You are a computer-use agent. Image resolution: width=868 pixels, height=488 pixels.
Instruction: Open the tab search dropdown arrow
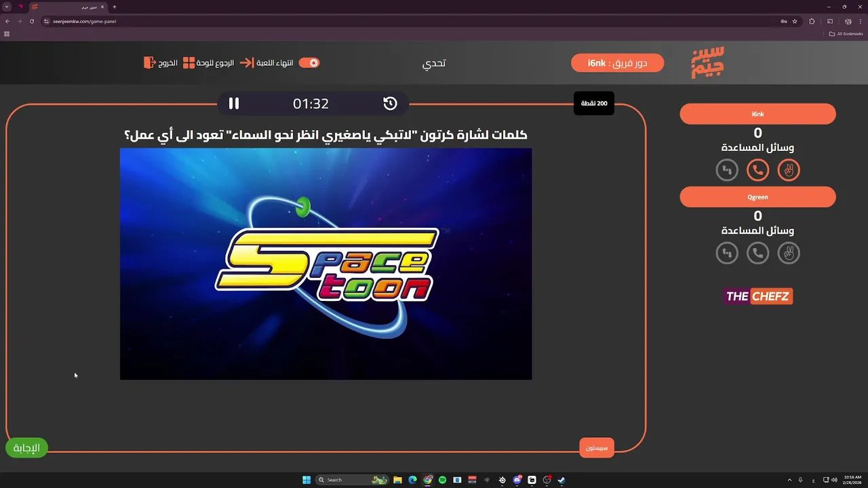pyautogui.click(x=6, y=7)
